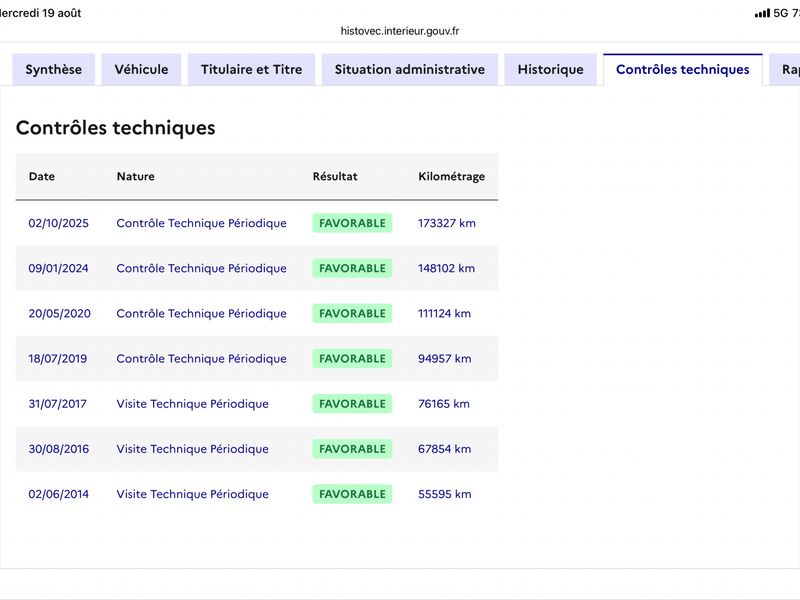800x600 pixels.
Task: Select the 173327 km mileage value
Action: (447, 223)
